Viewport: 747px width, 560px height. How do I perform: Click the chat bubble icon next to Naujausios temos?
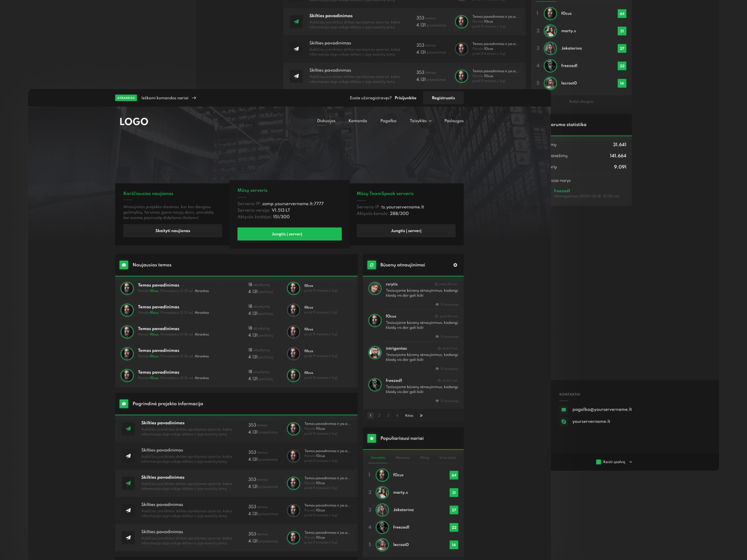pos(124,265)
